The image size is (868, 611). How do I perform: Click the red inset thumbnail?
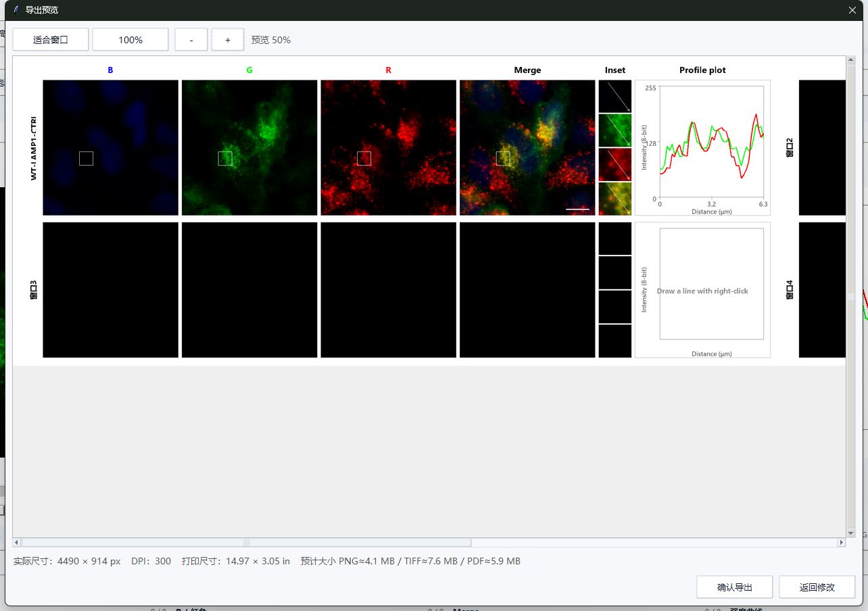[615, 165]
